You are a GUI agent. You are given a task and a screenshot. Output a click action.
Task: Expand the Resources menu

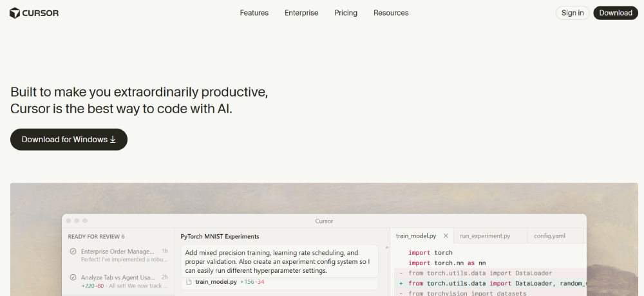click(x=391, y=13)
